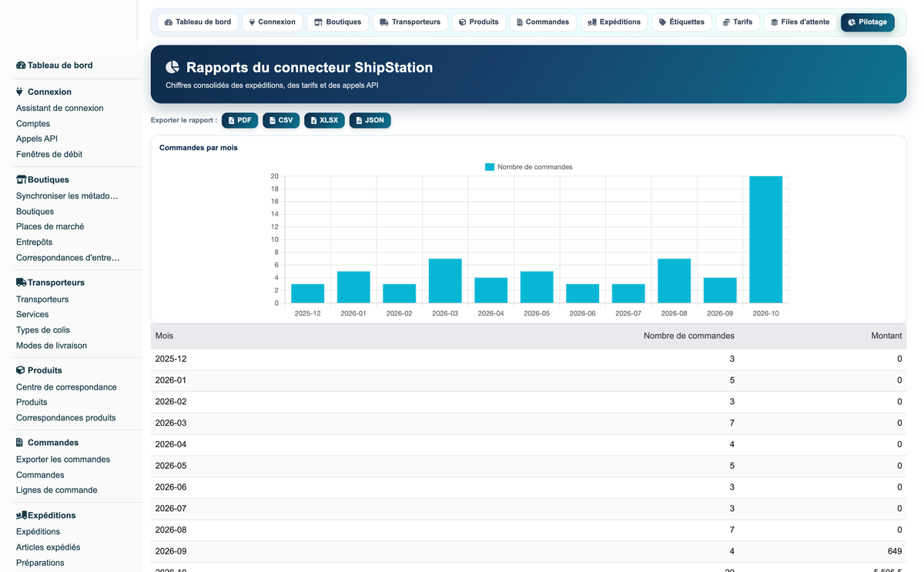
Task: Export the report as JSON
Action: pyautogui.click(x=370, y=120)
